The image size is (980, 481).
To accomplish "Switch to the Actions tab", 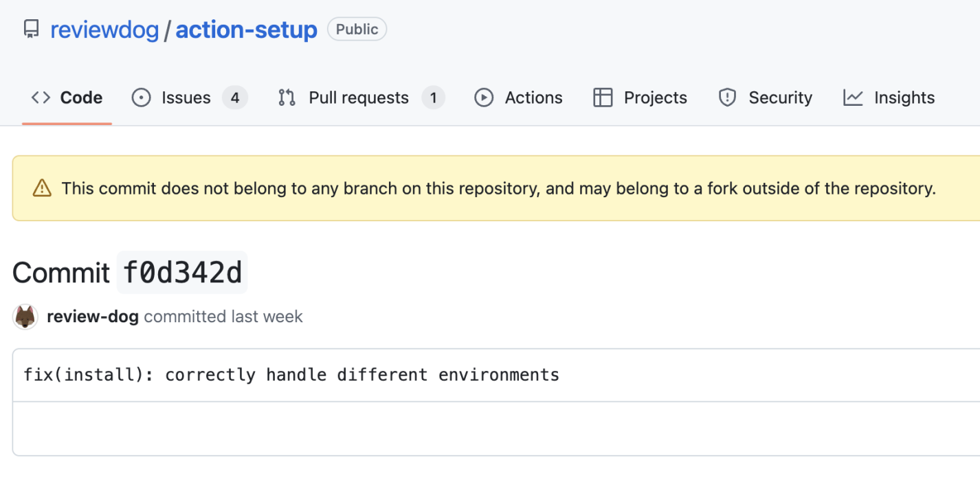I will click(535, 97).
